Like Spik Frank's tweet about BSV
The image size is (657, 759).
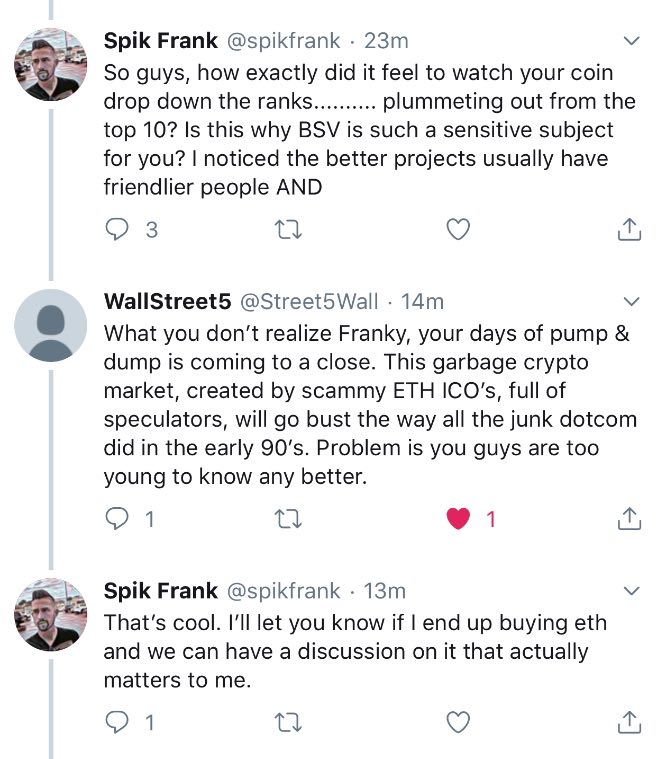tap(457, 230)
